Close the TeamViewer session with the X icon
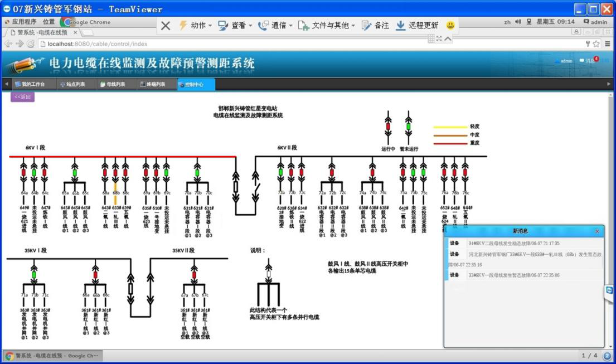The width and height of the screenshot is (616, 364). click(x=166, y=26)
